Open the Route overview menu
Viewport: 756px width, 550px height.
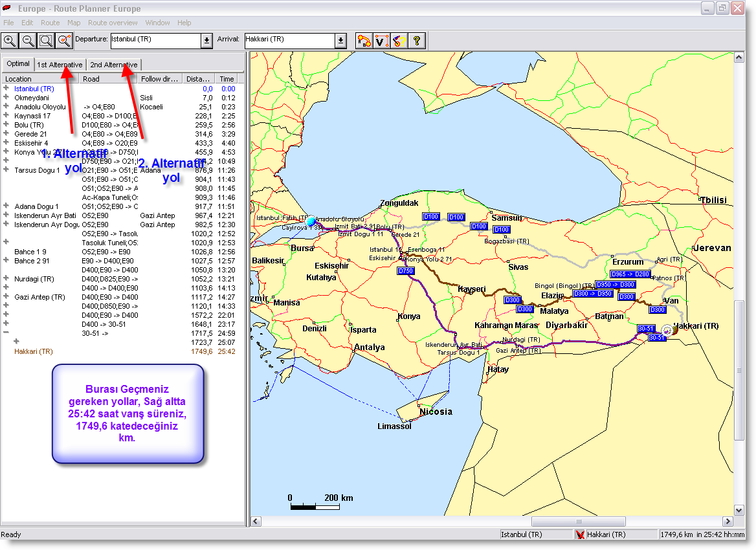pyautogui.click(x=113, y=23)
